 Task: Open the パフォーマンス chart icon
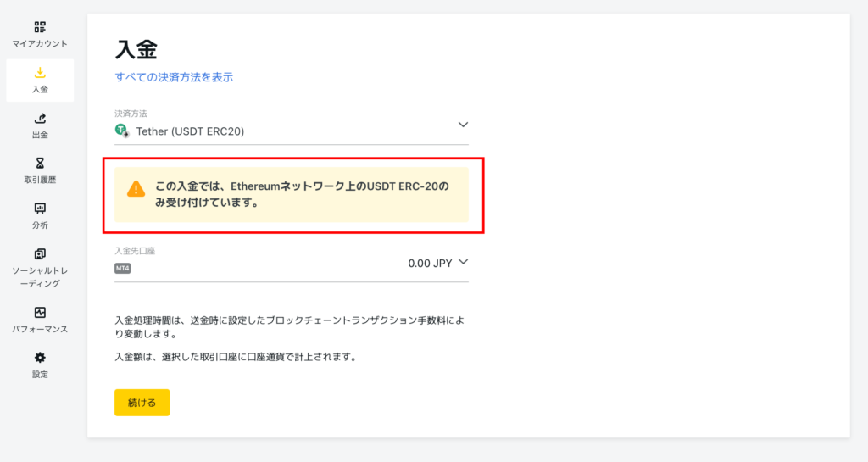pyautogui.click(x=40, y=313)
